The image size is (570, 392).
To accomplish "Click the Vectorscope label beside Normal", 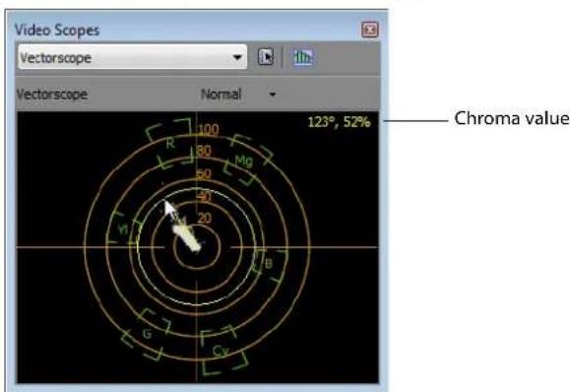I will click(52, 95).
